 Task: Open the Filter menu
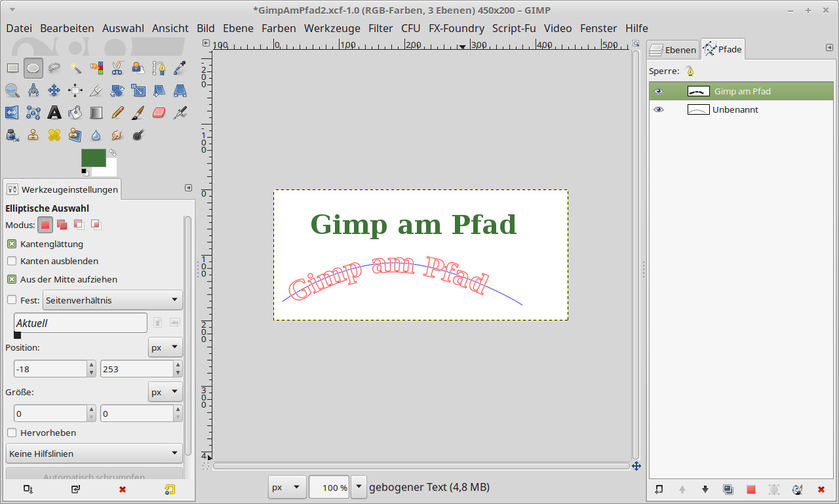point(381,28)
